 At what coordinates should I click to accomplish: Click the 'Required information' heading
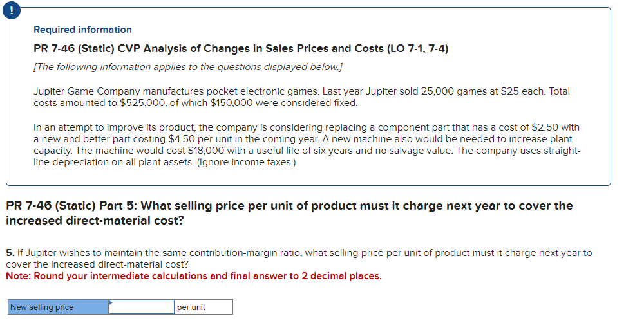click(x=82, y=30)
